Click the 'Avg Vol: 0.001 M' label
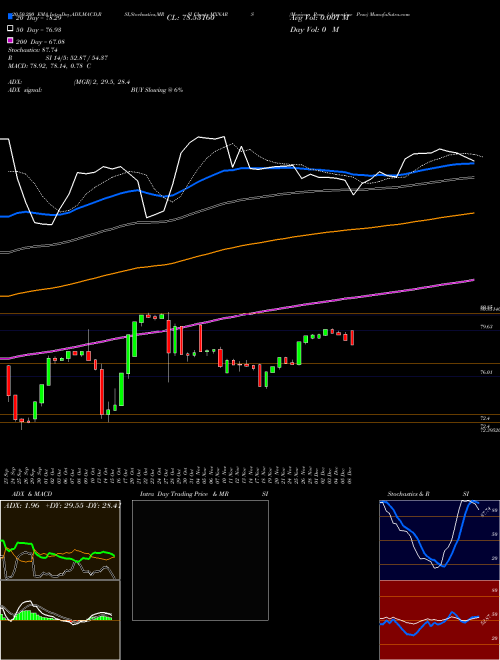This screenshot has height=660, width=500. click(x=320, y=18)
